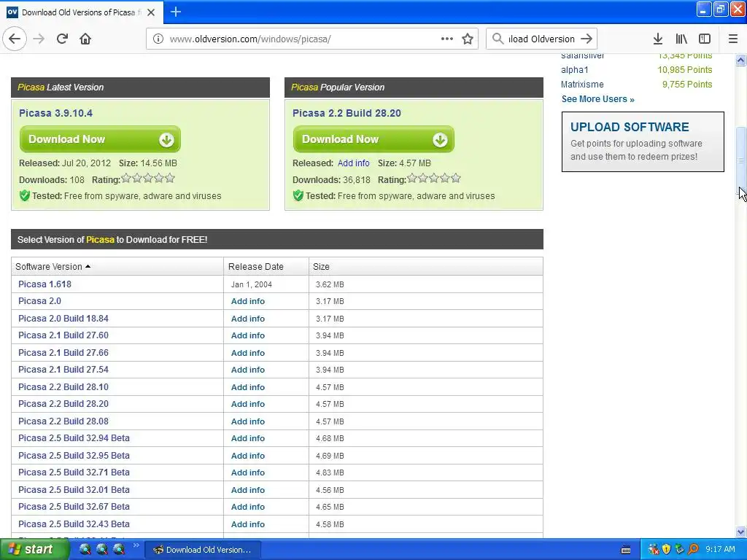747x560 pixels.
Task: Open the Picasa 2.5 Build 32.94 Beta link
Action: [x=74, y=438]
